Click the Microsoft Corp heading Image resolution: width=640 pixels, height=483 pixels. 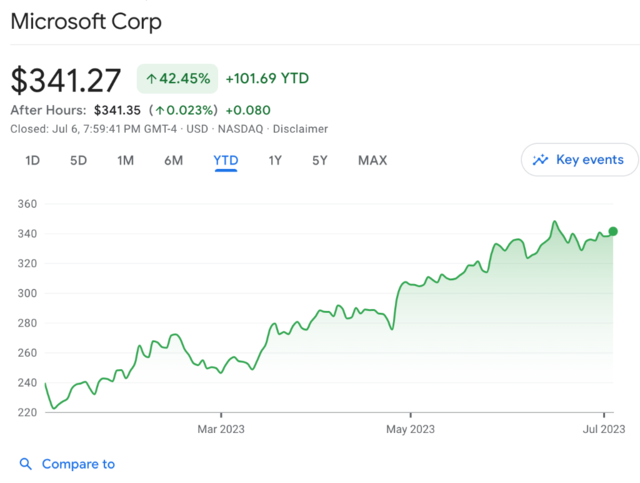[86, 21]
